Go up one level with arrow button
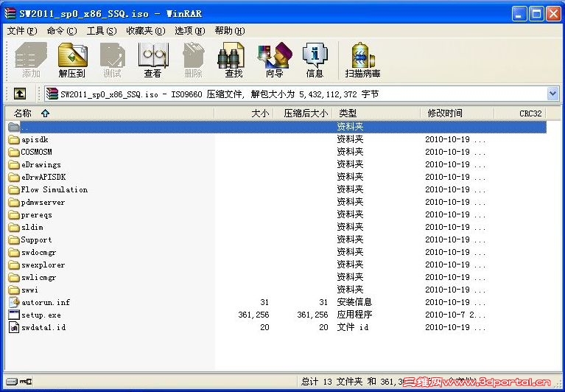This screenshot has width=565, height=392. click(x=19, y=94)
